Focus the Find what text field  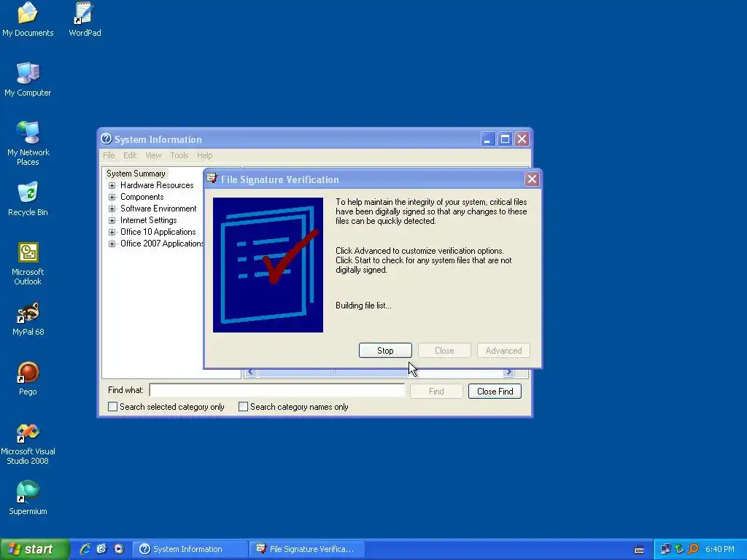coord(276,391)
